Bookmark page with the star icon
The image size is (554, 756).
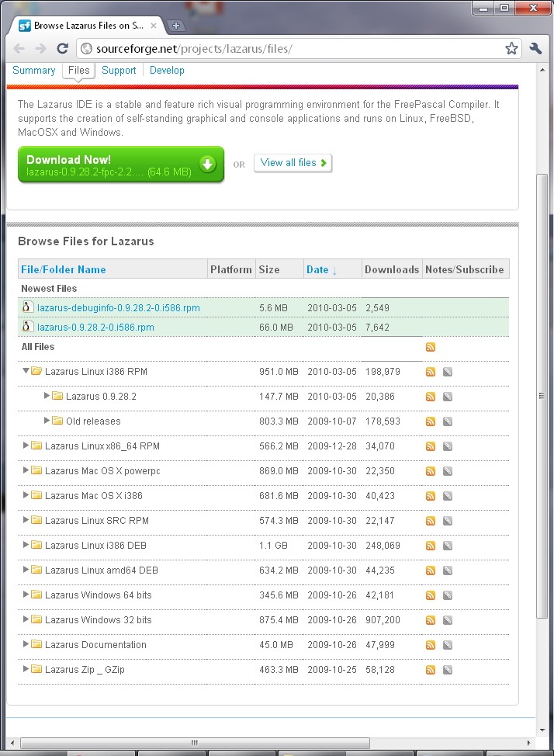click(x=511, y=48)
